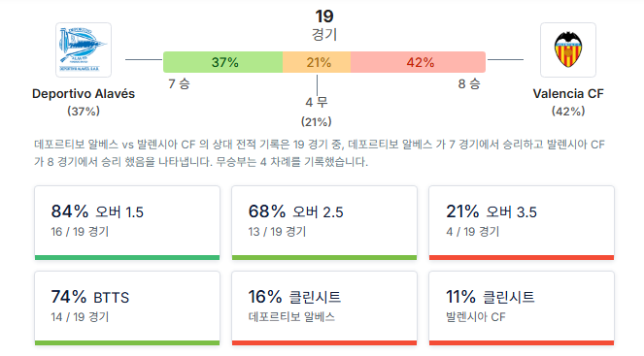Click the 68% 오버 2.5 stat card
Viewport: 644px width, 356px height.
[324, 223]
